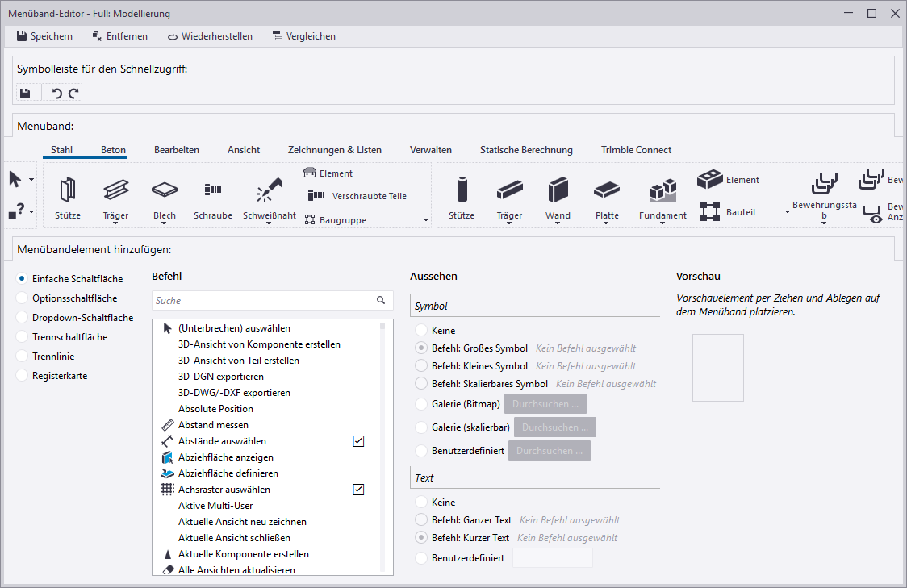Click the redo arrow in quick access toolbar
This screenshot has height=588, width=907.
click(73, 94)
